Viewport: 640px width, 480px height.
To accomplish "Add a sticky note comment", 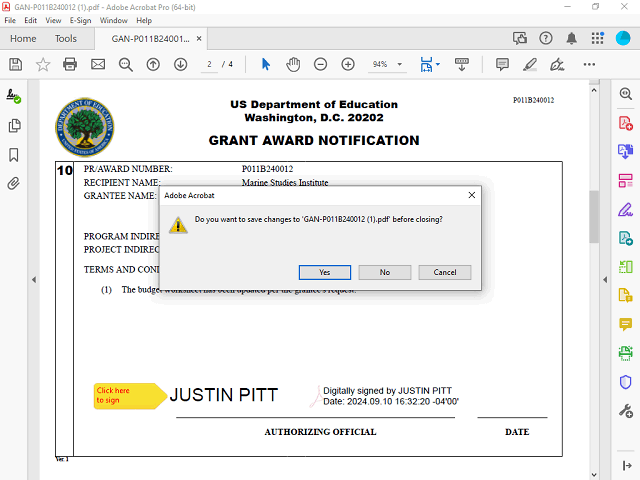I will tap(502, 64).
